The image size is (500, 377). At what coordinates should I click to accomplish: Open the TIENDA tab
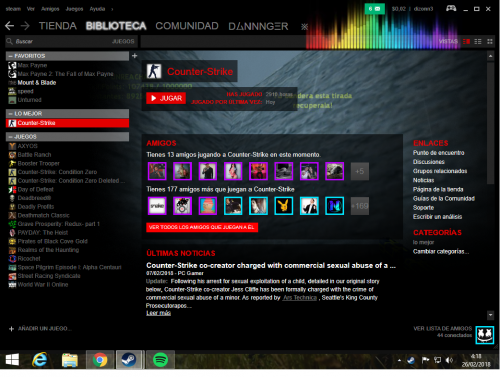click(58, 26)
